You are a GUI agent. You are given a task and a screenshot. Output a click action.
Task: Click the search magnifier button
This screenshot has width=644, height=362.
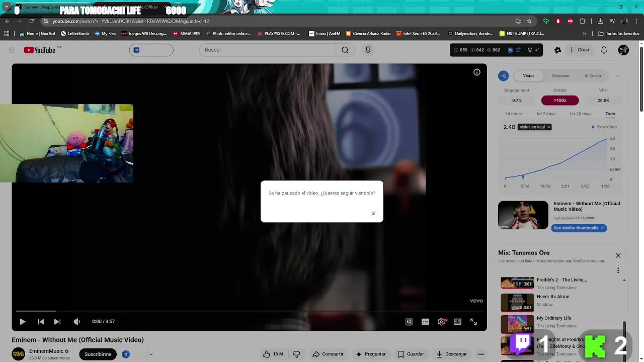[x=345, y=50]
